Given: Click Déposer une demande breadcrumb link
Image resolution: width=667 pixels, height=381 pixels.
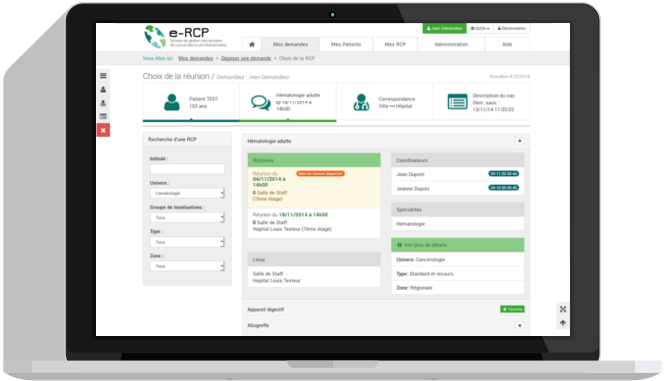Looking at the screenshot, I should pyautogui.click(x=246, y=58).
